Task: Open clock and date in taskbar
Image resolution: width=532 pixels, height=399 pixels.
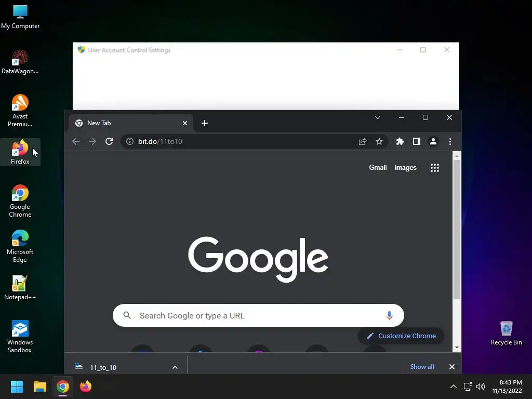Action: [507, 387]
